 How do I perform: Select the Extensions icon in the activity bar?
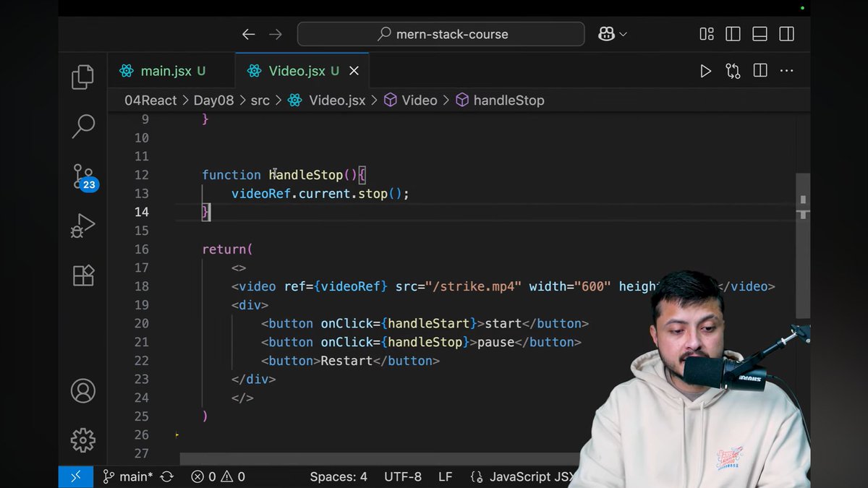point(82,275)
